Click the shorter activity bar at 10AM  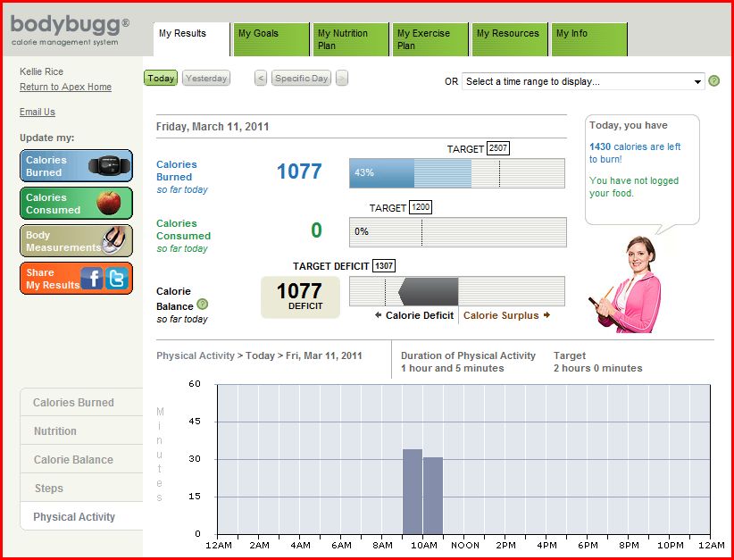click(x=433, y=496)
